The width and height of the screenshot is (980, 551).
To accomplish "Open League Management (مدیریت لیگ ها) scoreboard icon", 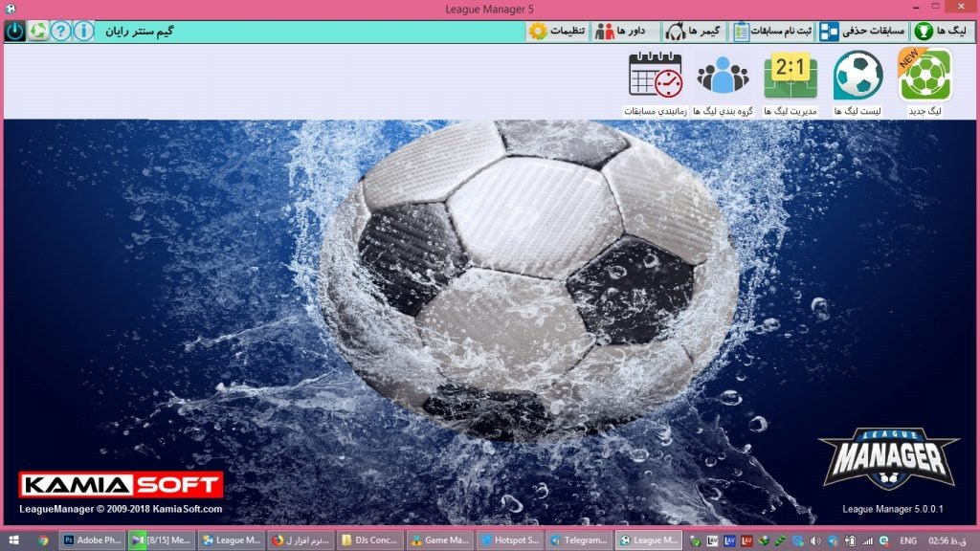I will tap(791, 77).
